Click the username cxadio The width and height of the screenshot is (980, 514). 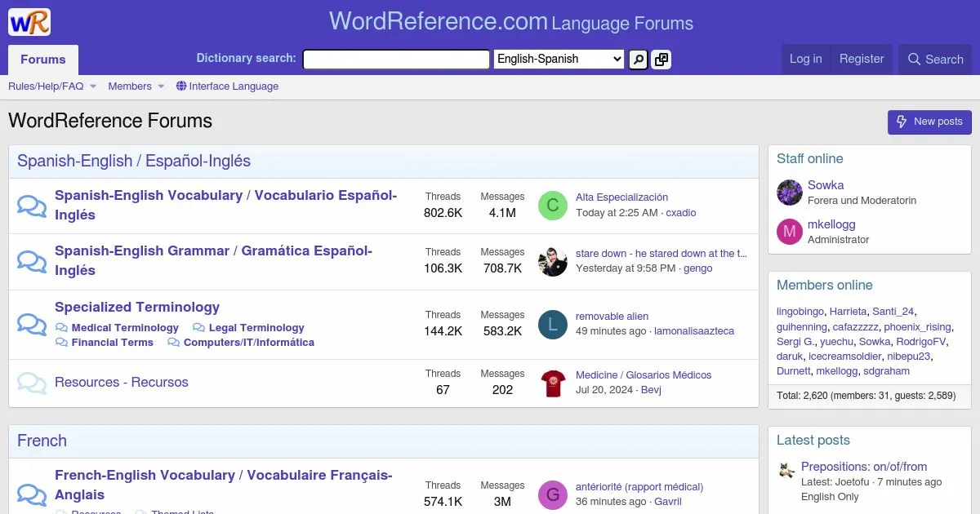[x=681, y=212]
